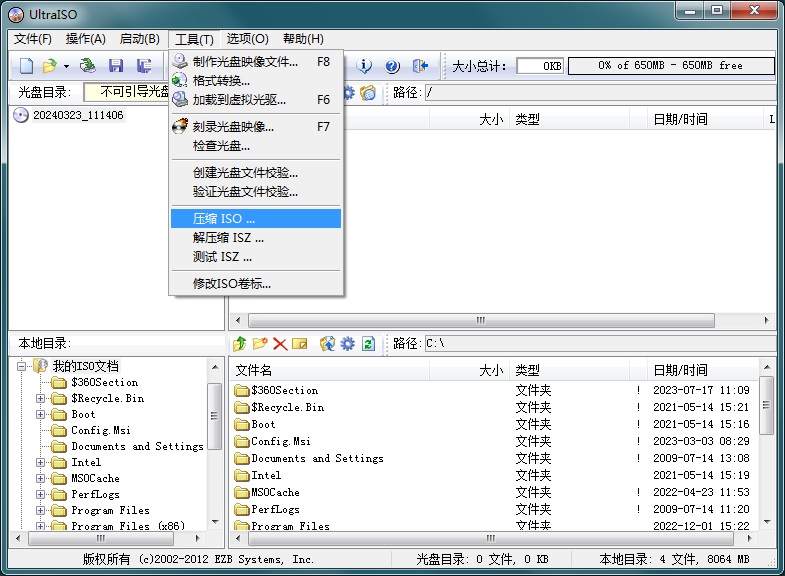
Task: Click the blue gear icon in local toolbar
Action: pyautogui.click(x=347, y=344)
